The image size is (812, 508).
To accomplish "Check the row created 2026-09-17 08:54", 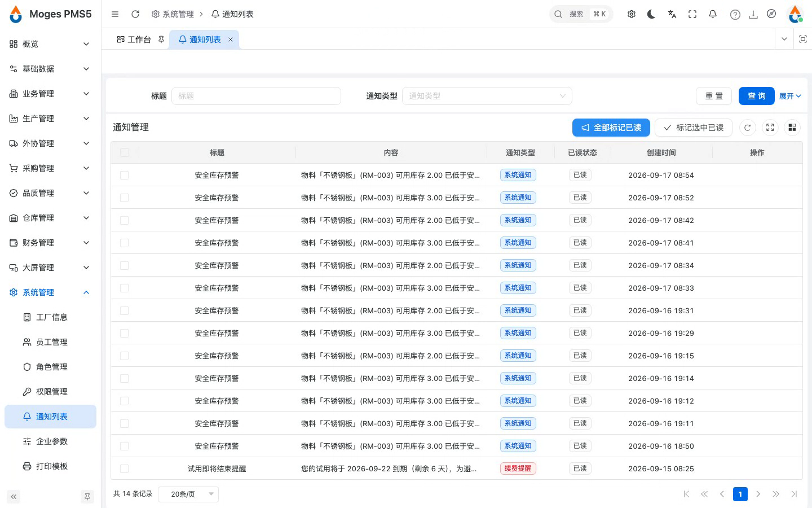I will 125,175.
